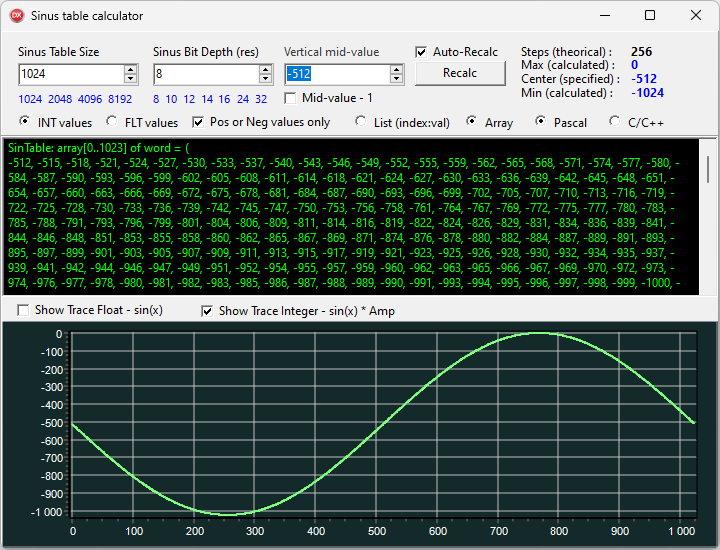
Task: Set table size to 4096 preset
Action: (x=90, y=99)
